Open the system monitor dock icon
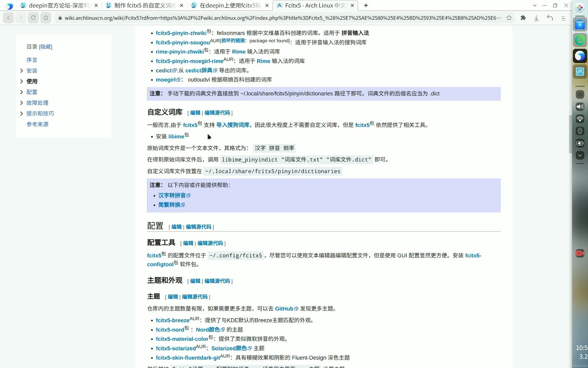The width and height of the screenshot is (588, 368). (x=580, y=72)
